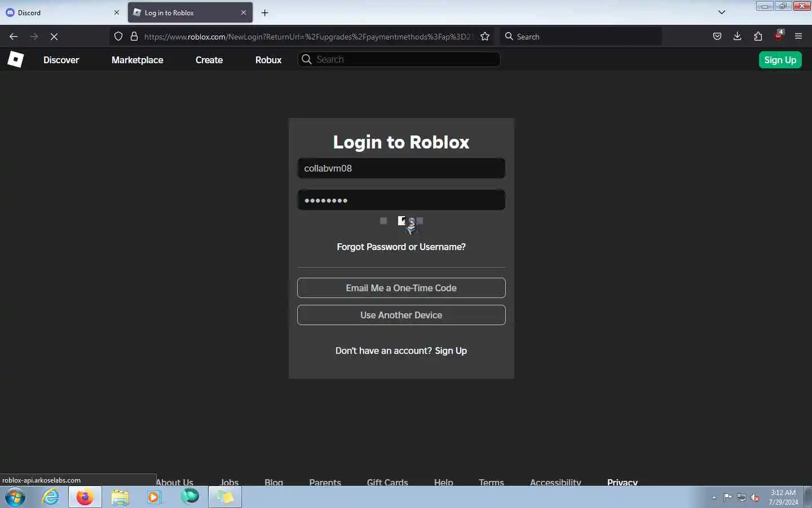Open Forgot Password or Username link
This screenshot has height=508, width=812.
point(401,247)
